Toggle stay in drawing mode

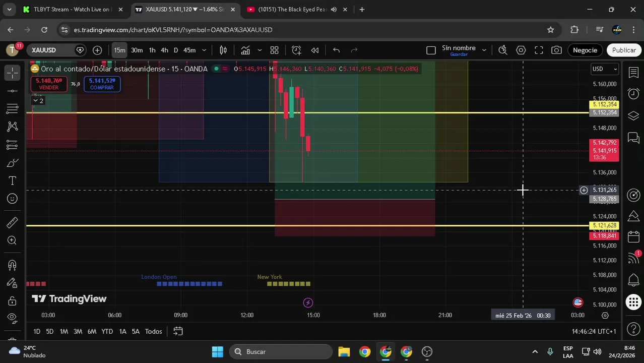click(x=13, y=283)
